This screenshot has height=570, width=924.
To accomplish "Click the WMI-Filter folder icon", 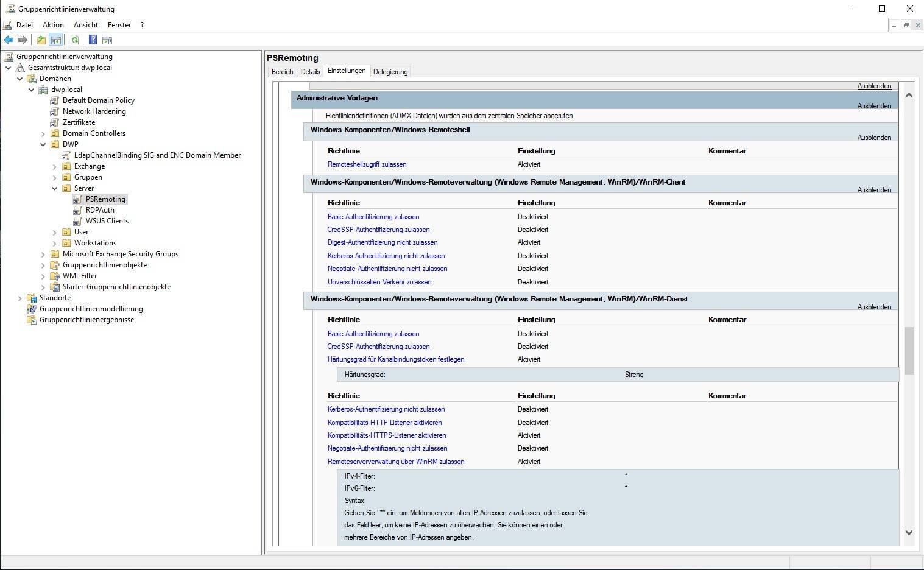I will tap(55, 276).
